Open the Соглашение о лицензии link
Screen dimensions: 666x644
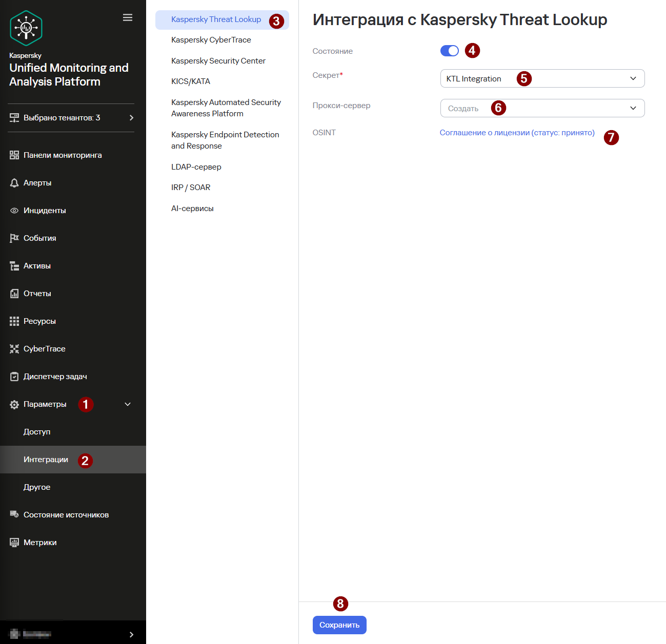pyautogui.click(x=517, y=133)
